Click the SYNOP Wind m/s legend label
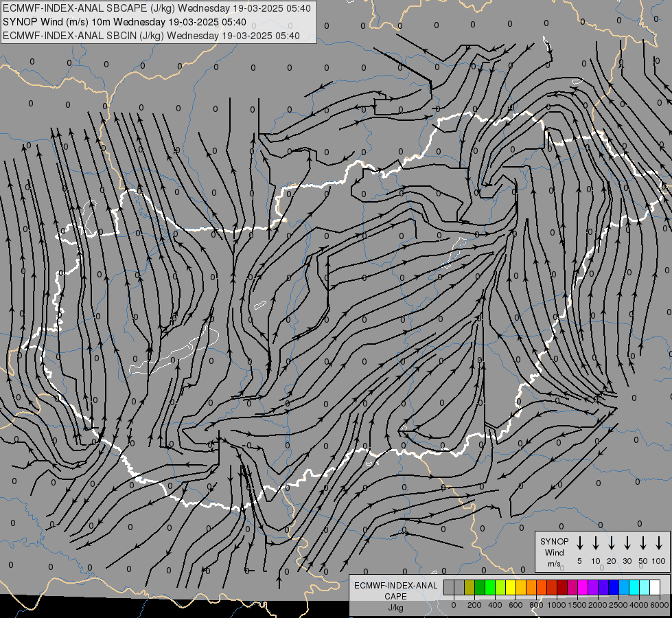This screenshot has width=672, height=618. (x=554, y=552)
